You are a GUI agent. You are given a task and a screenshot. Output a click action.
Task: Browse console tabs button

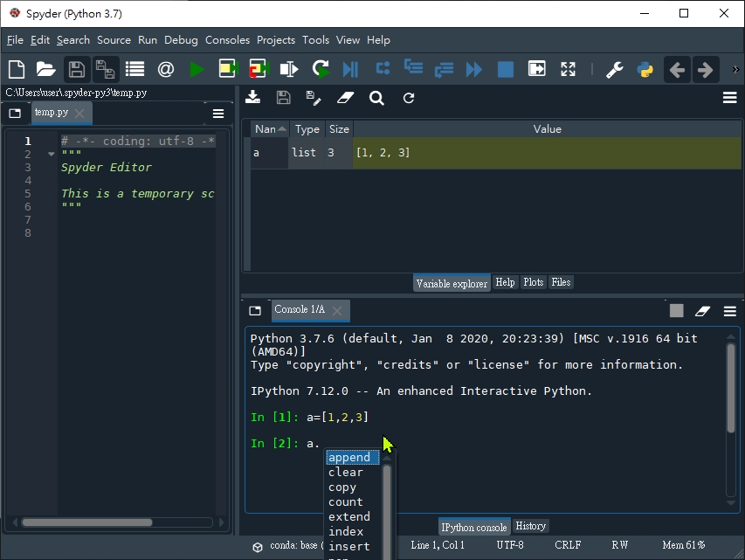pyautogui.click(x=255, y=310)
